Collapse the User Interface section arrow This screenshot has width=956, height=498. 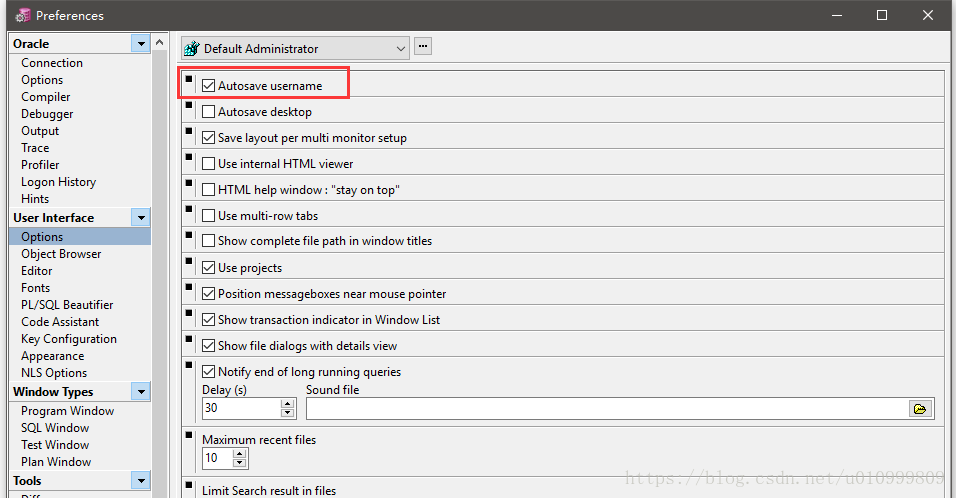pos(141,218)
